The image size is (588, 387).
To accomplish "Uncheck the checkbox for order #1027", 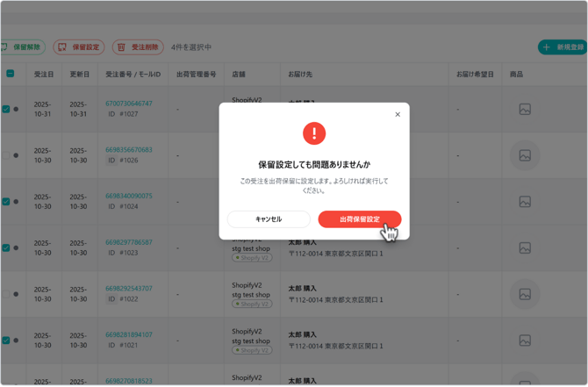I will (x=6, y=110).
